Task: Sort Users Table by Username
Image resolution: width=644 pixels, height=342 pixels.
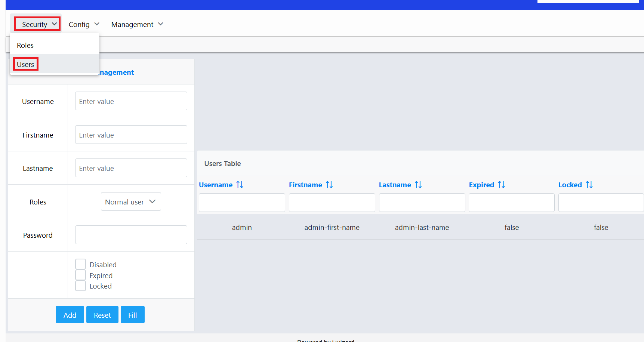Action: point(240,185)
